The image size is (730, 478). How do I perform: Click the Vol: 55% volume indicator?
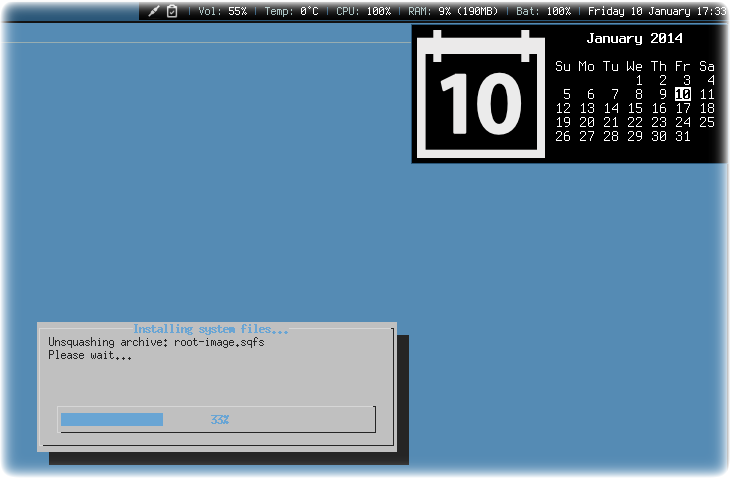pos(223,11)
